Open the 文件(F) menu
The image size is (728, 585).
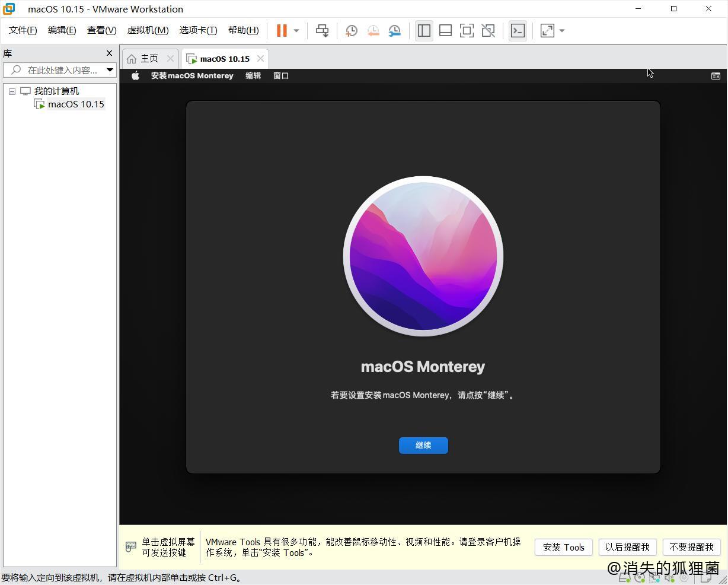(x=23, y=30)
